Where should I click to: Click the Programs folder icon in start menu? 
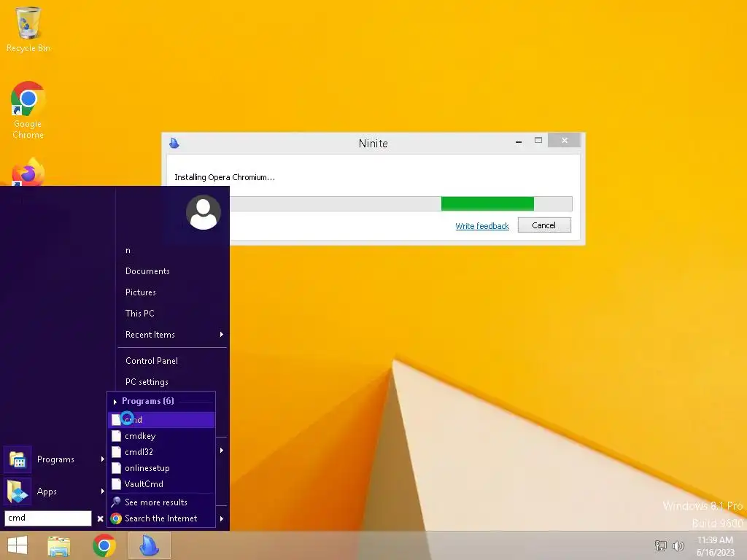pyautogui.click(x=18, y=459)
